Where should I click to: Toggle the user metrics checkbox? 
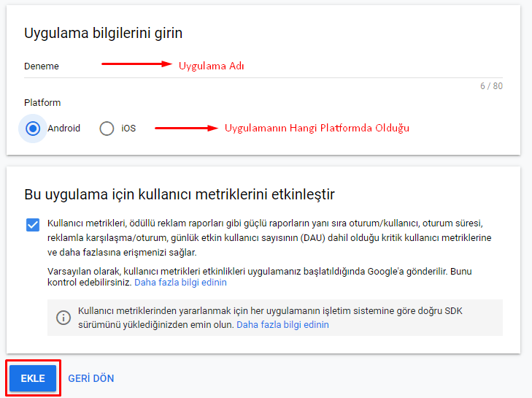(33, 224)
